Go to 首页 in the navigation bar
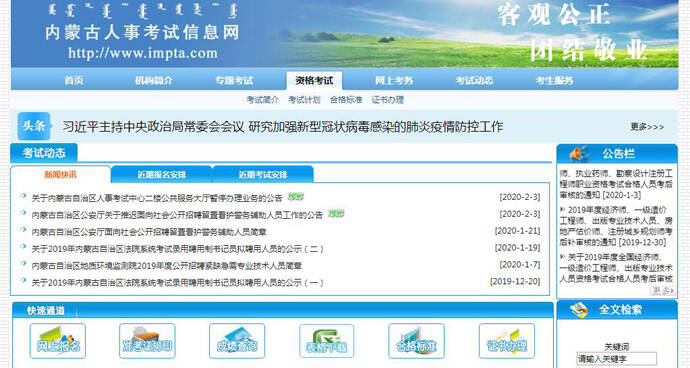Viewport: 690px width, 368px height. [73, 81]
